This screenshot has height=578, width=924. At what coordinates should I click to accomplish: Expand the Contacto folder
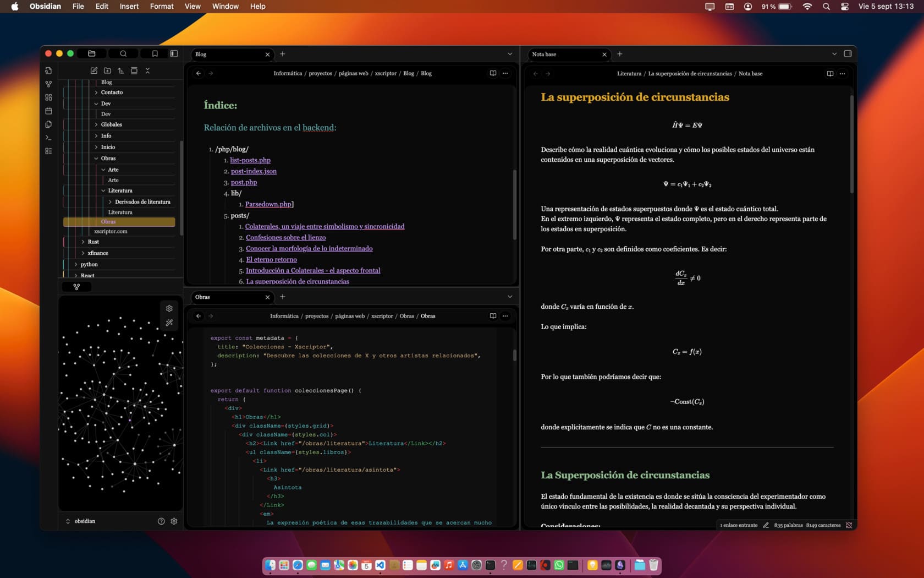[x=96, y=92]
